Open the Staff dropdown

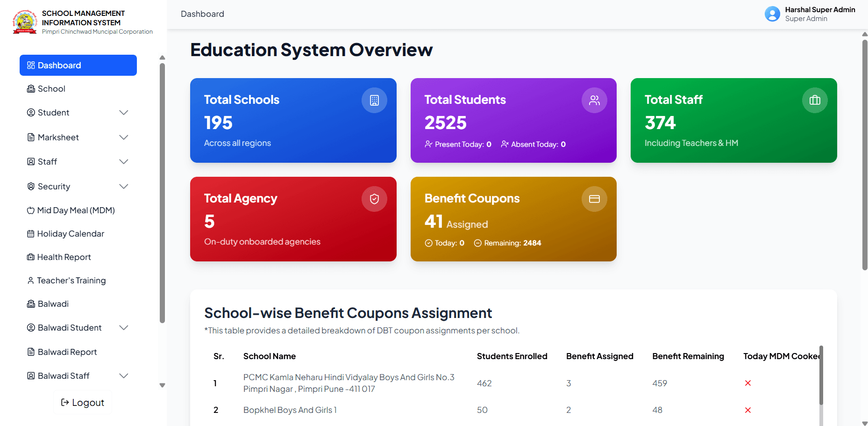click(x=123, y=161)
